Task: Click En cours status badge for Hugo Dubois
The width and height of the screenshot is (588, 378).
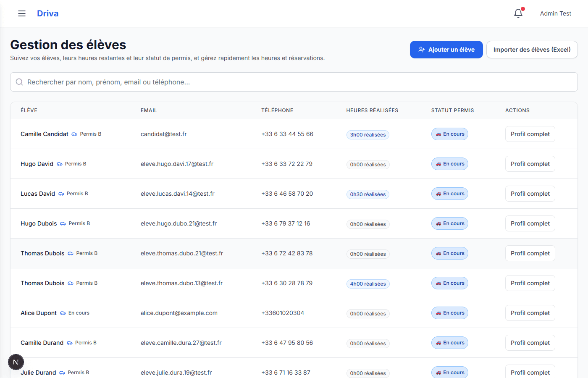Action: coord(449,223)
